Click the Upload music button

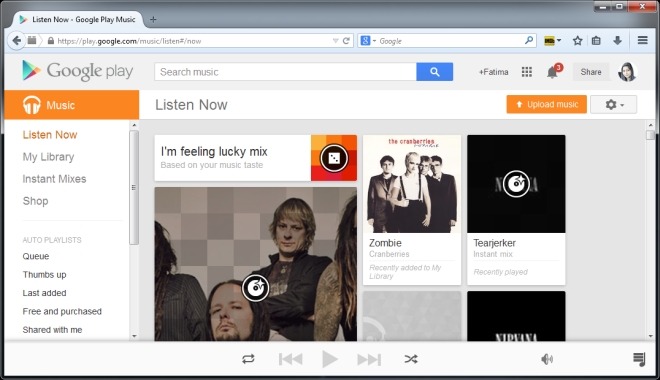click(x=546, y=104)
